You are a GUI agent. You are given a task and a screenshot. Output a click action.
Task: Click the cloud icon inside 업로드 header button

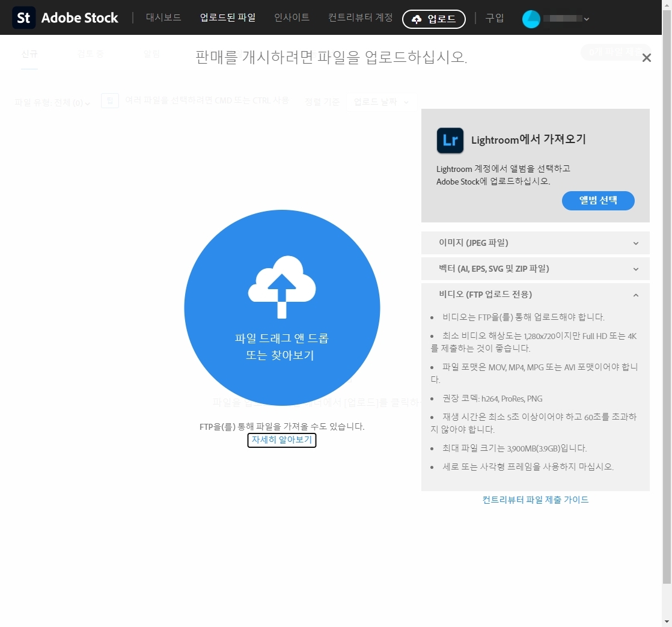(x=416, y=19)
